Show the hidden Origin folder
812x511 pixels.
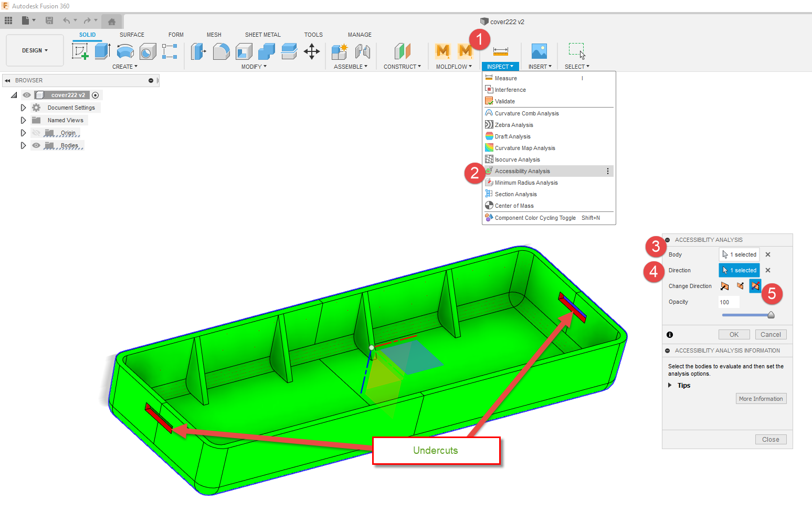[36, 133]
